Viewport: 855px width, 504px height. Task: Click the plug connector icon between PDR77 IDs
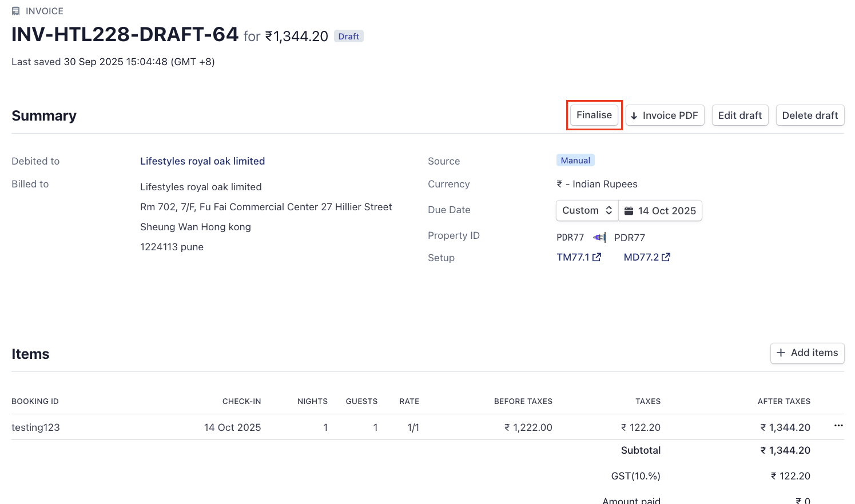pyautogui.click(x=599, y=238)
